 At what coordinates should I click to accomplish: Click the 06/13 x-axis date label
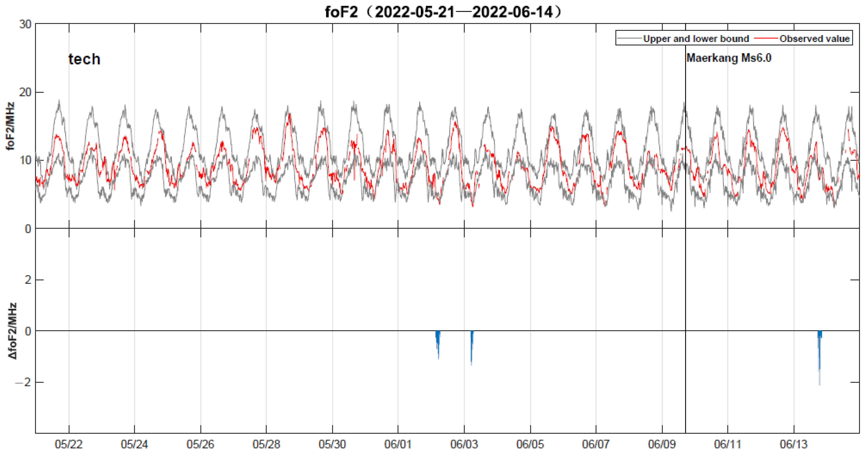coord(794,444)
